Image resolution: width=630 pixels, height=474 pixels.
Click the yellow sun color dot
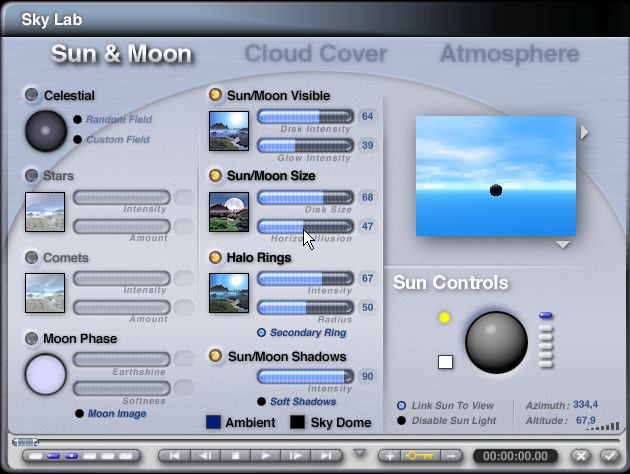point(445,318)
